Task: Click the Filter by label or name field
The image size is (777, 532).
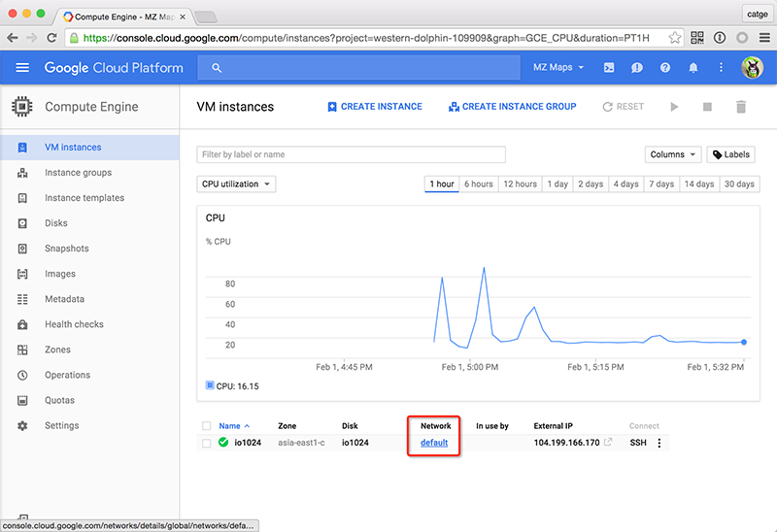Action: (x=351, y=154)
